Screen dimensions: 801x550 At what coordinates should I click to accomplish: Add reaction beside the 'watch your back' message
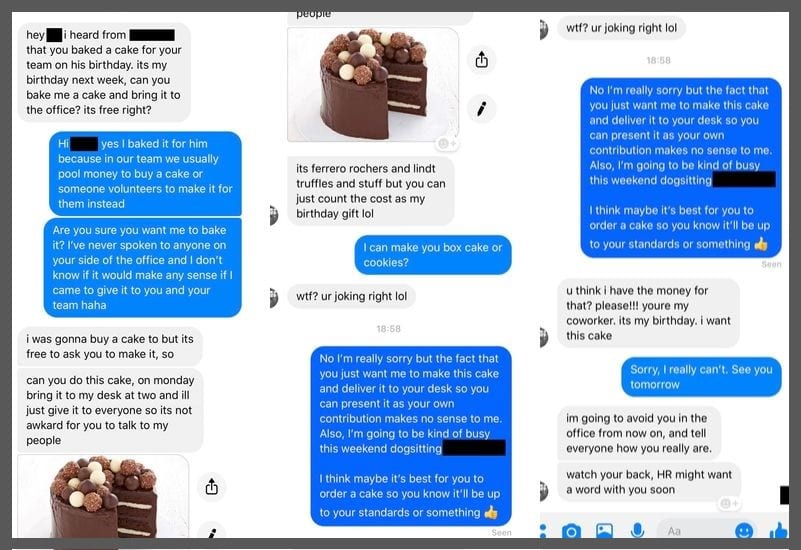(728, 504)
